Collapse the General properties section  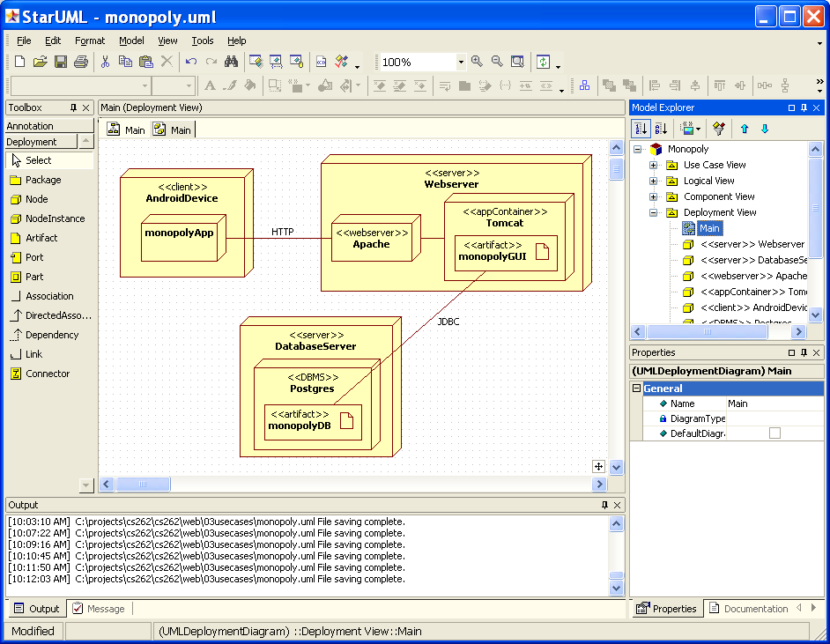point(637,388)
